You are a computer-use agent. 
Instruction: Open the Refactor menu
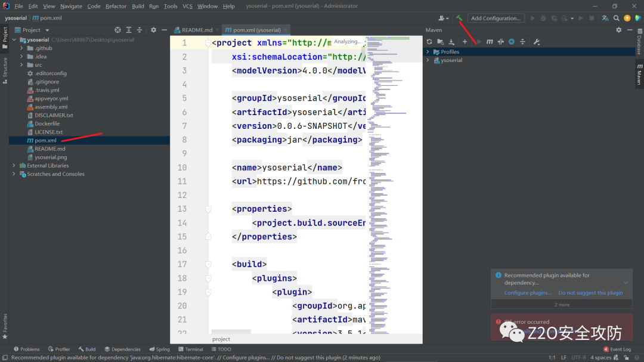point(116,6)
